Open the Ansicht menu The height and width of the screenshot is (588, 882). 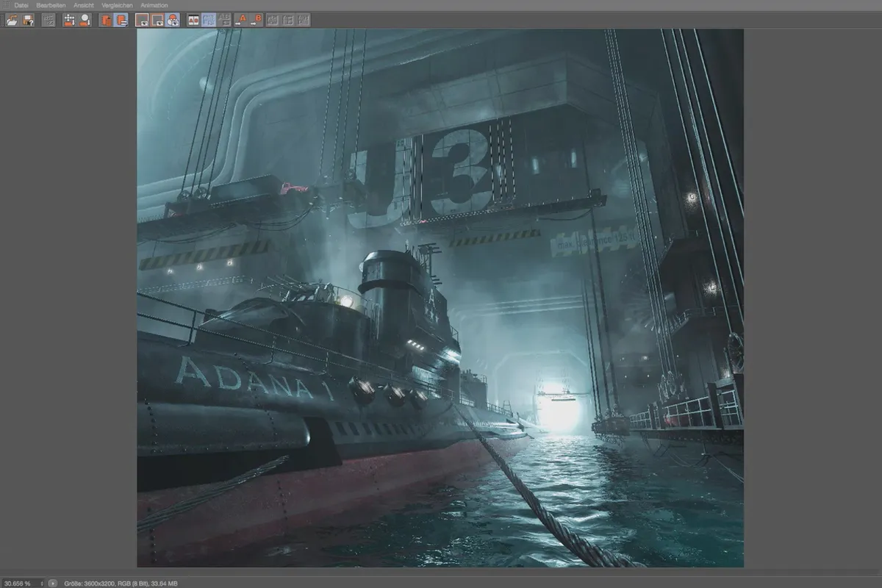(84, 5)
